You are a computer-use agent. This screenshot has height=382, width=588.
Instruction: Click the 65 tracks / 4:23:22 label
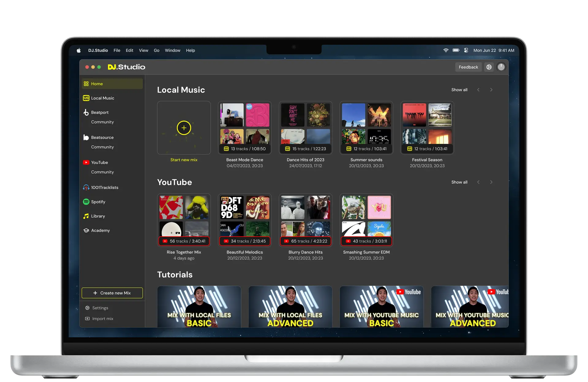point(305,241)
